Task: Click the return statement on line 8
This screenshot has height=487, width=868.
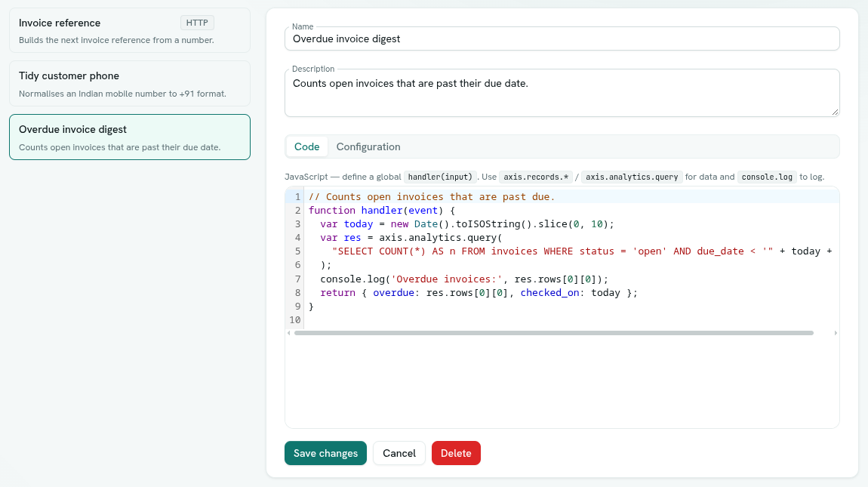Action: 479,292
